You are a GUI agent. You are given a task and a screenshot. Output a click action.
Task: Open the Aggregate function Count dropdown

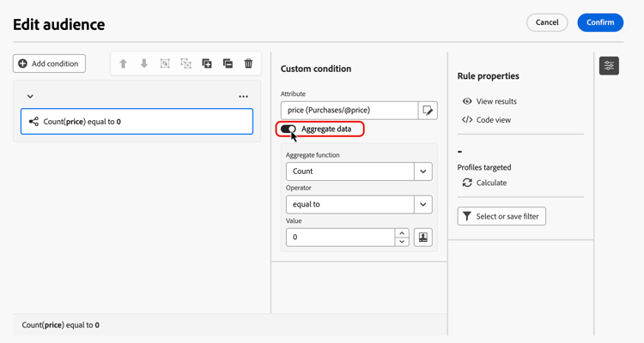422,171
